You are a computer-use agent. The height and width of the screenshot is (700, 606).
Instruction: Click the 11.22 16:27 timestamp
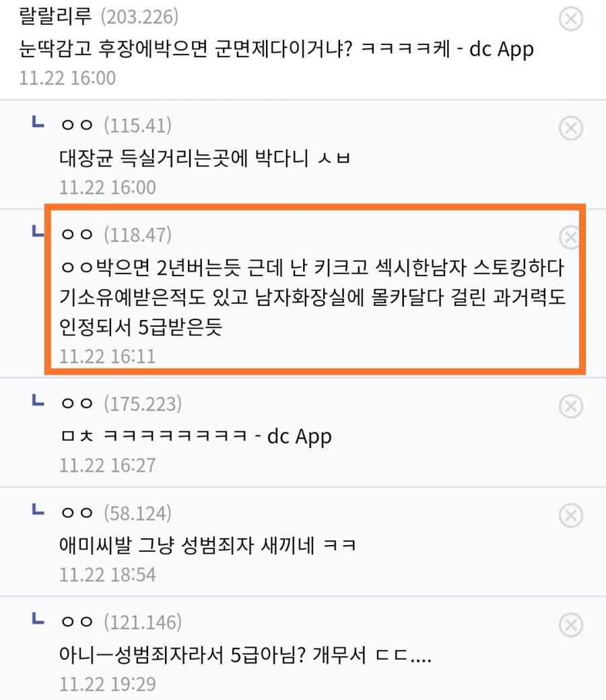point(108,465)
